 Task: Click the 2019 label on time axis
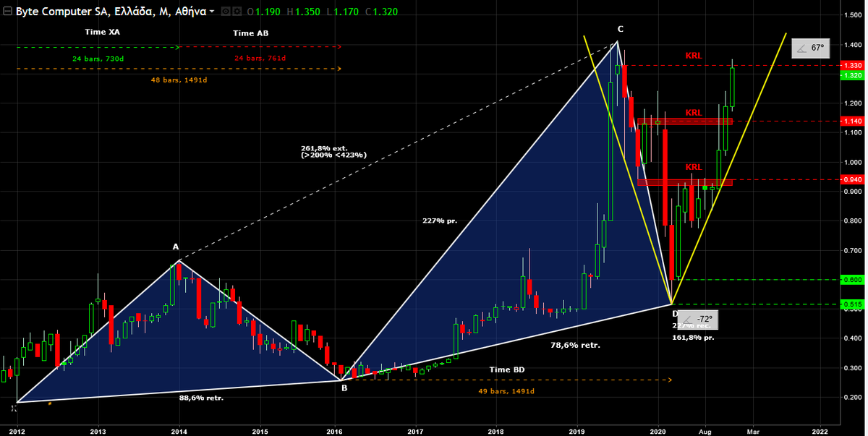576,430
